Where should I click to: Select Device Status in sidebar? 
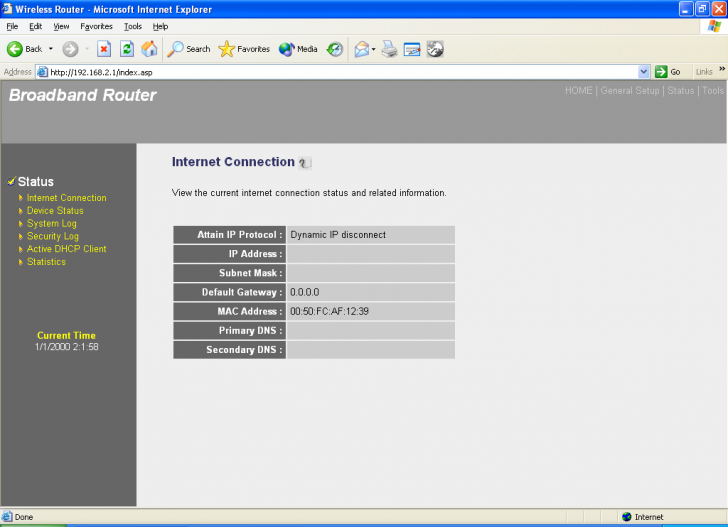(55, 211)
